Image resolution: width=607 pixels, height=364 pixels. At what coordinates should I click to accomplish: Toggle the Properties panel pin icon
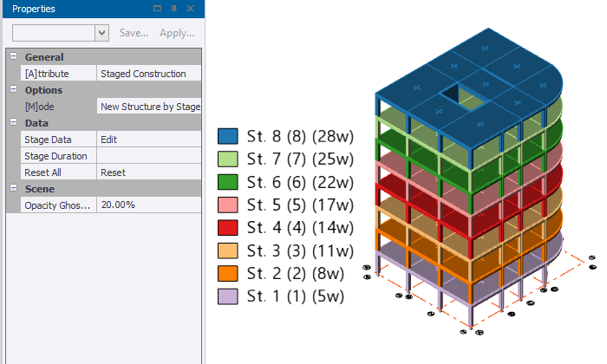(x=173, y=8)
